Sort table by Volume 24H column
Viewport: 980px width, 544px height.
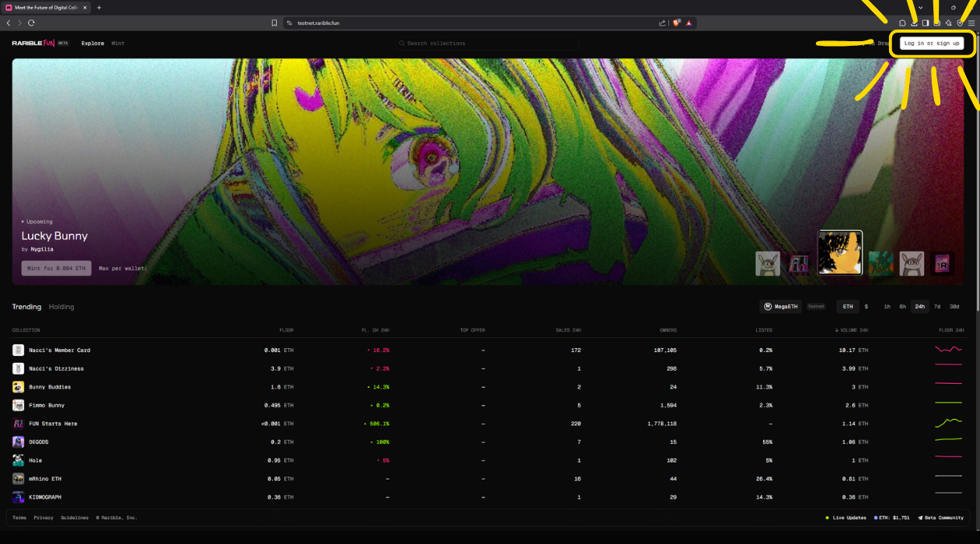852,330
